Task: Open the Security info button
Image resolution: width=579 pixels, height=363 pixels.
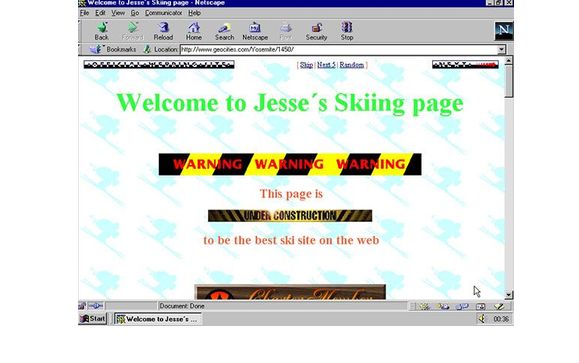Action: point(316,31)
